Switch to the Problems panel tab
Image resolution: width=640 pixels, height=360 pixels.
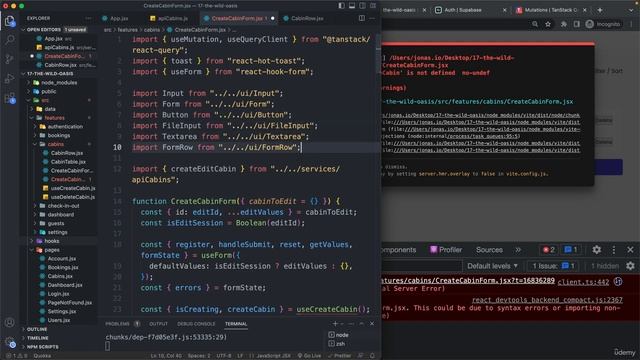point(118,324)
